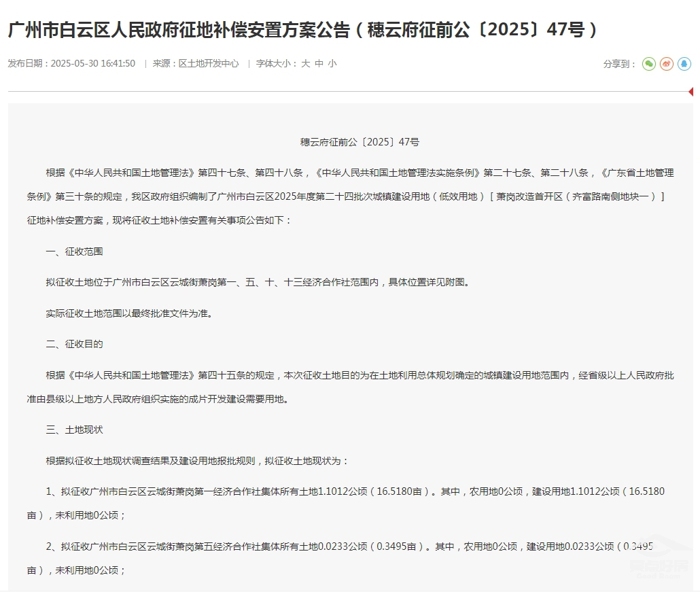
Task: Collapse the sidebar using the red triangle
Action: pyautogui.click(x=693, y=90)
